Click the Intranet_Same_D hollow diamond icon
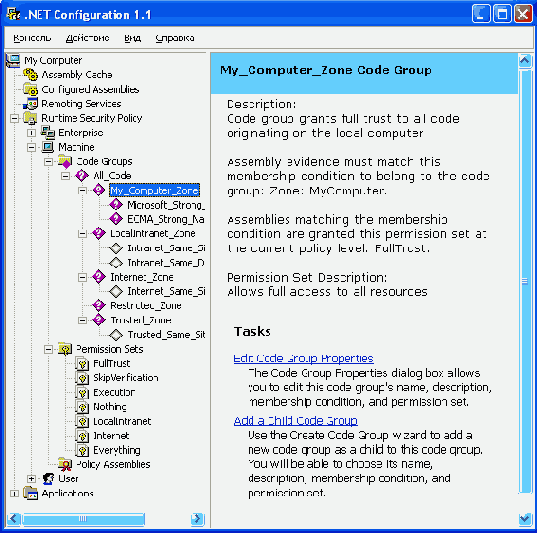The width and height of the screenshot is (537, 533). (x=116, y=263)
